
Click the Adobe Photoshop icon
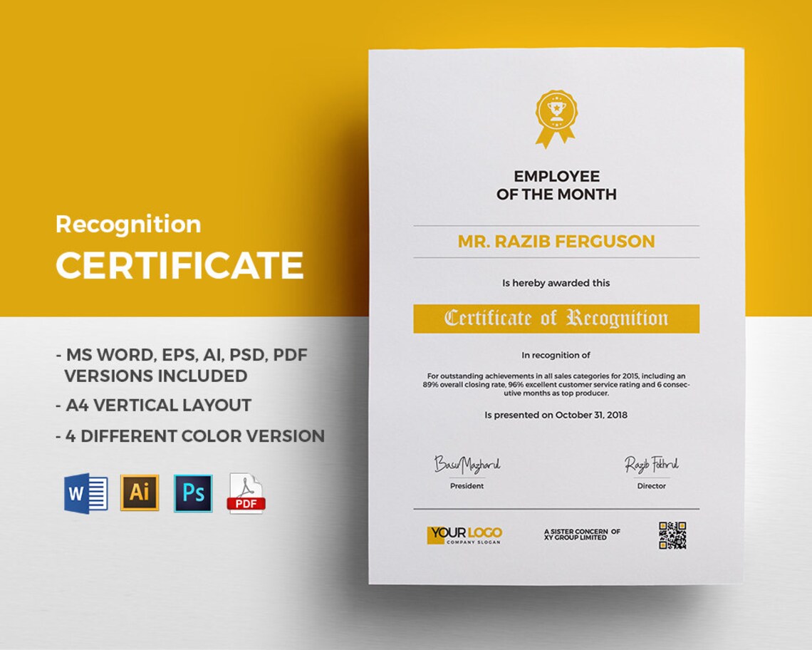point(192,492)
